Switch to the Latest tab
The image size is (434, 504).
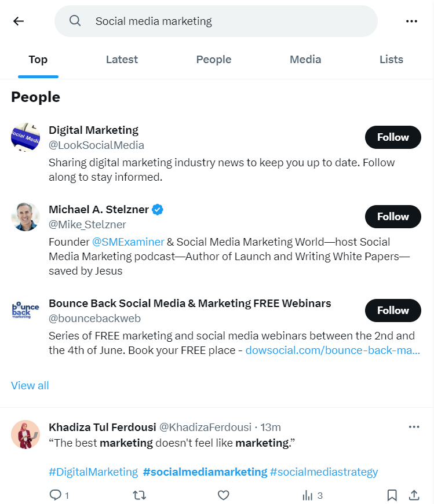(x=122, y=59)
